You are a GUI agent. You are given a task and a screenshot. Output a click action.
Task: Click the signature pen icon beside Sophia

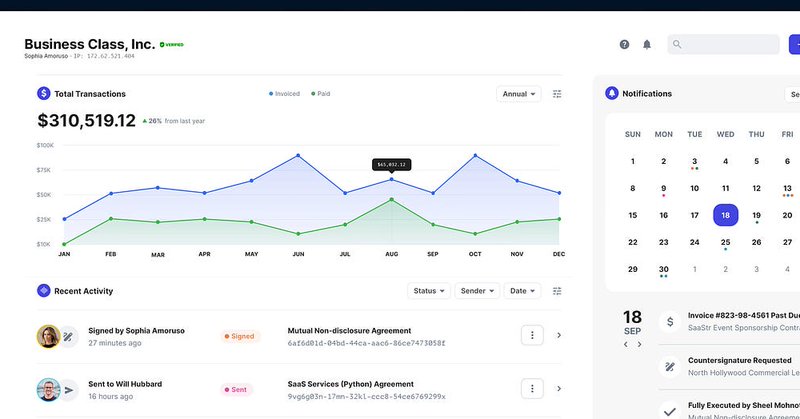click(x=68, y=337)
